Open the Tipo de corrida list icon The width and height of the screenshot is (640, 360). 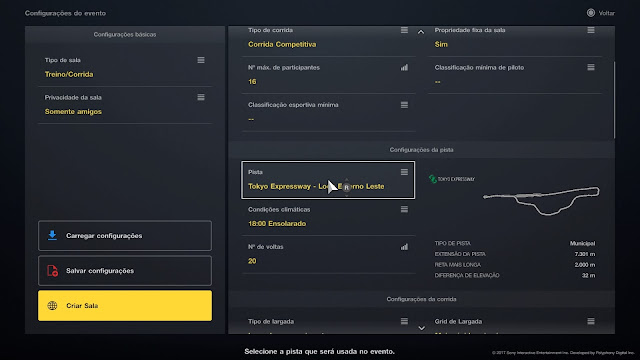click(404, 30)
